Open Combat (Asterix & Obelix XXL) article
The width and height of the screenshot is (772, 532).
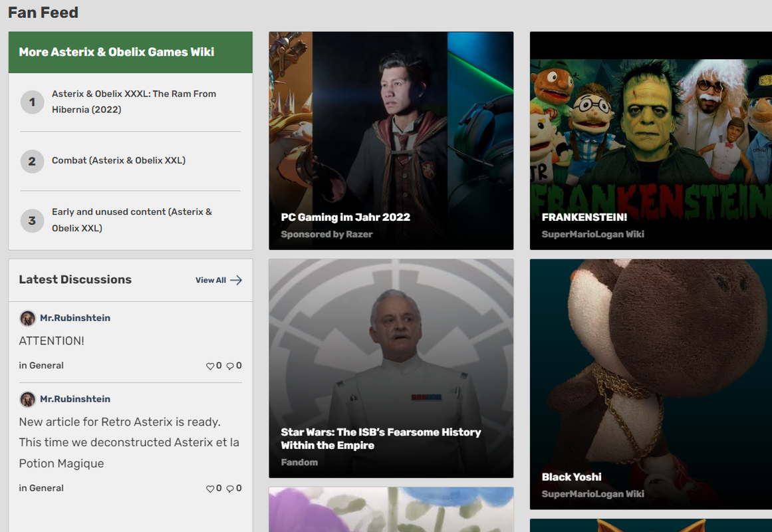[x=118, y=160]
